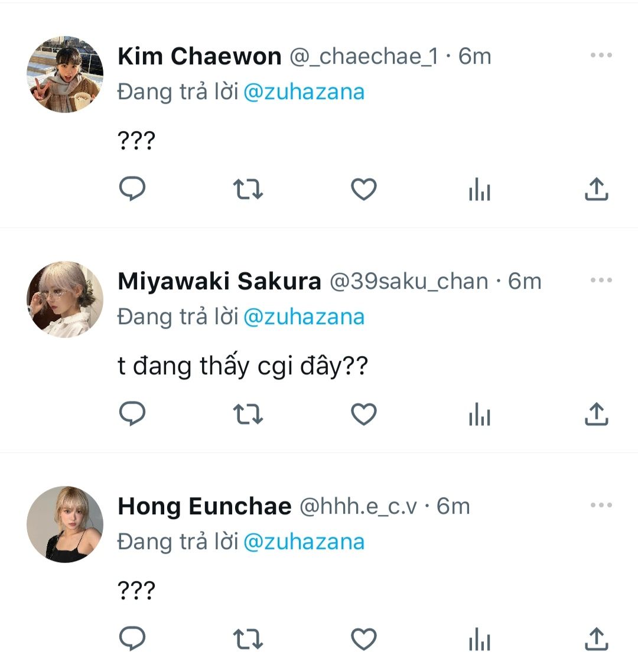This screenshot has width=638, height=672.
Task: Open more options on Kim Chaewon's tweet
Action: tap(601, 56)
